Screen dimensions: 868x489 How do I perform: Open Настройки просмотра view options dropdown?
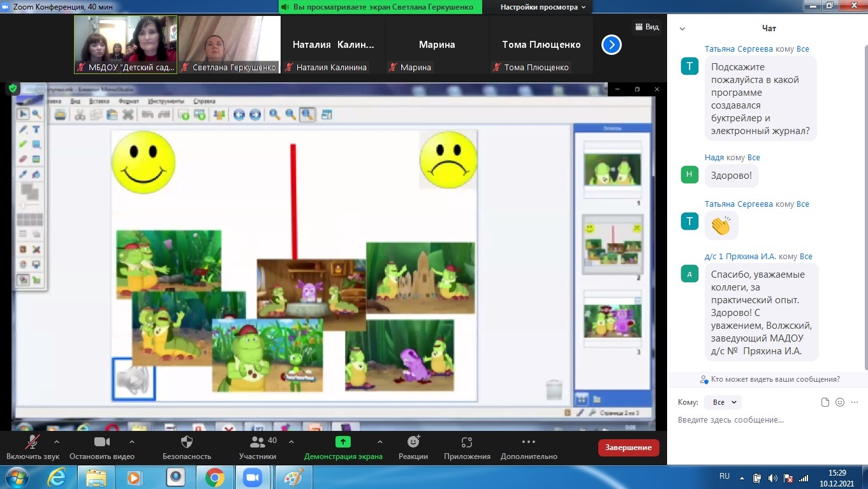[543, 7]
